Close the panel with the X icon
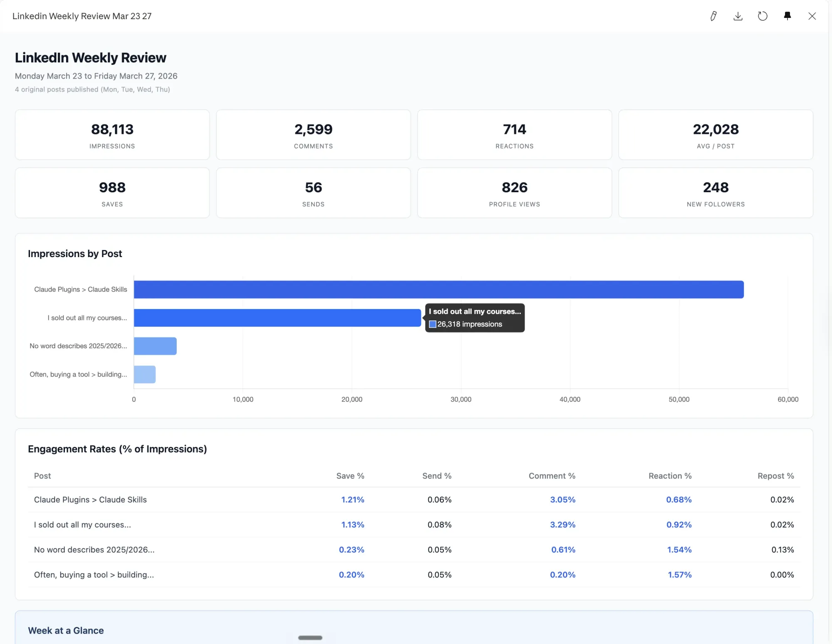 pos(812,16)
